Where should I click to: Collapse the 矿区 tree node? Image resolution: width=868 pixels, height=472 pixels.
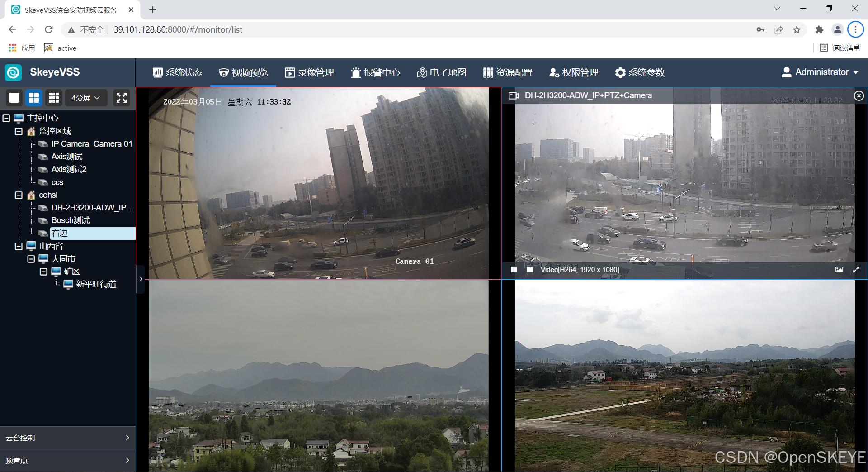point(43,272)
